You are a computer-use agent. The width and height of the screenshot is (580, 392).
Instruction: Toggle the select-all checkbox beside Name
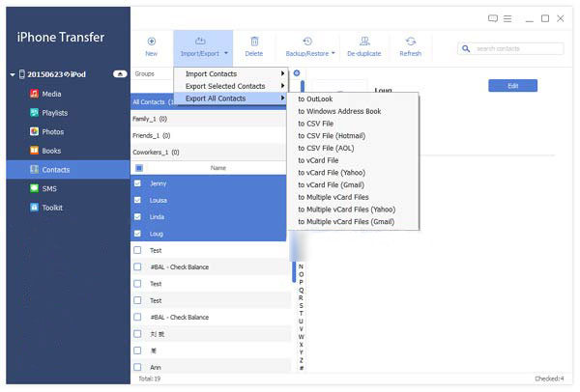pyautogui.click(x=139, y=168)
